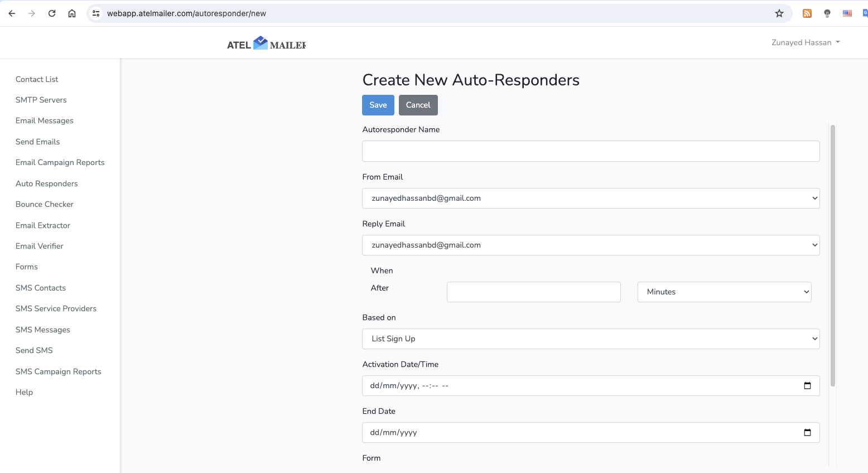The height and width of the screenshot is (473, 868).
Task: Expand the Reply Email dropdown
Action: (x=591, y=245)
